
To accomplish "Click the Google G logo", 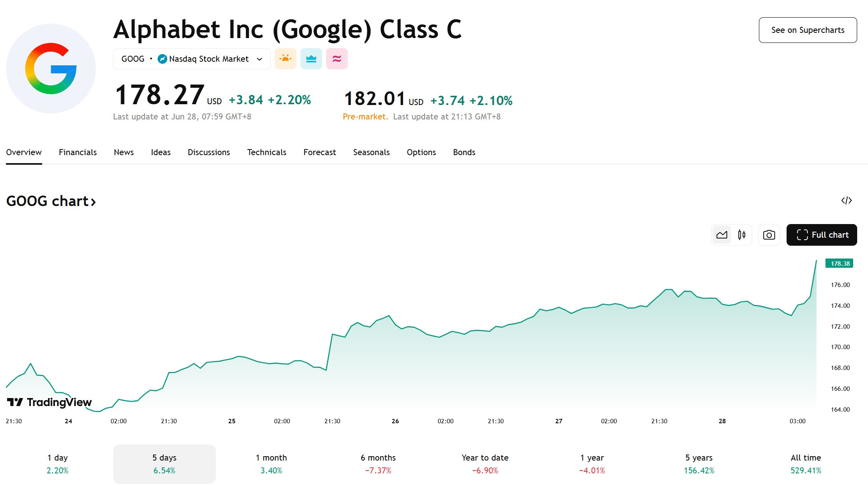I will click(51, 69).
